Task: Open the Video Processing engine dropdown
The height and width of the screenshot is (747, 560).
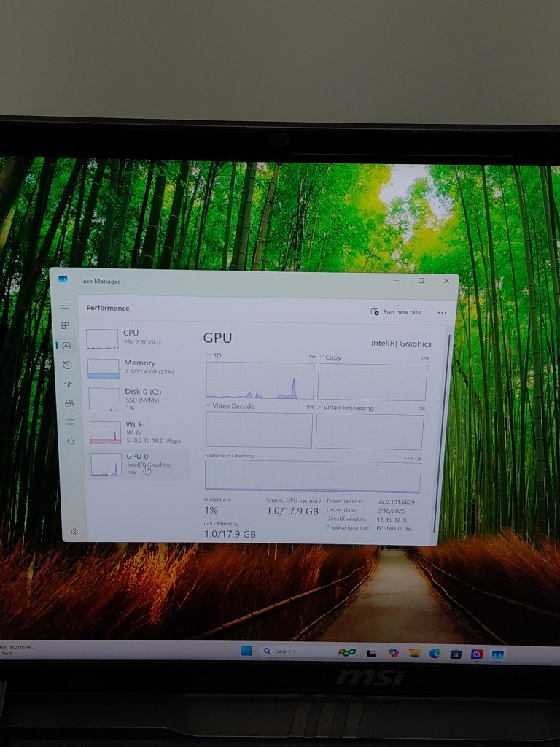Action: 319,408
